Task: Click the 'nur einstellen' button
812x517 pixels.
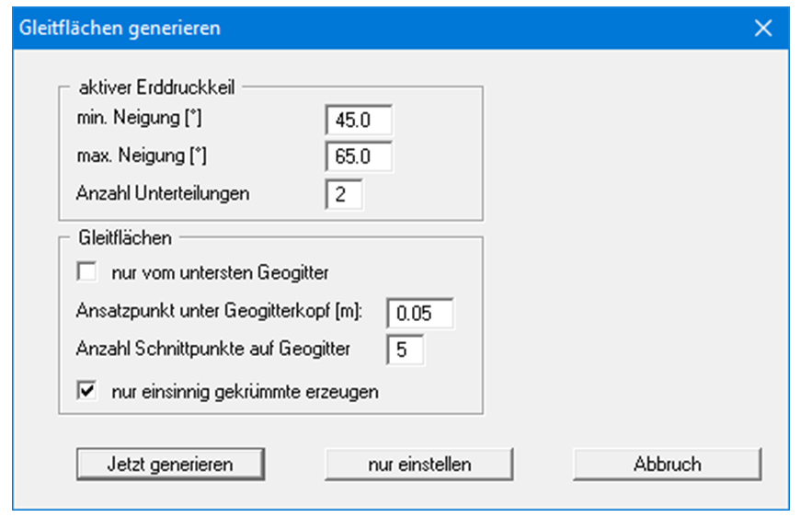Action: 418,465
